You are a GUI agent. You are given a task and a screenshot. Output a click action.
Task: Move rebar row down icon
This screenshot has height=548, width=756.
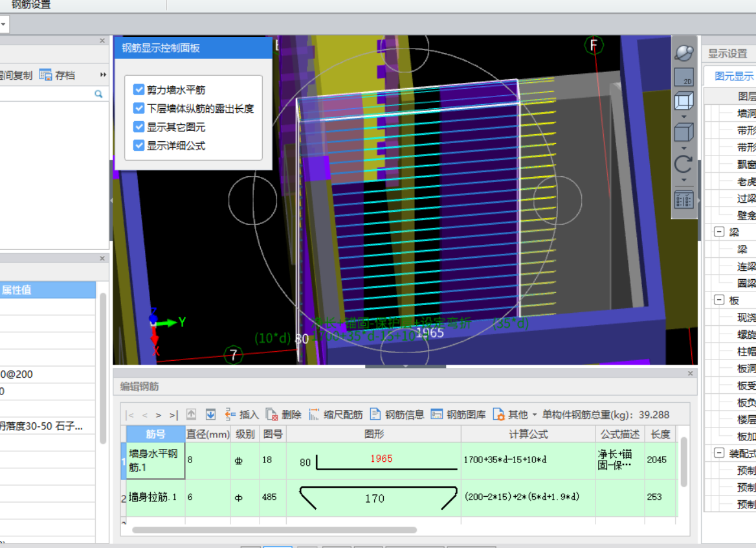coord(211,415)
